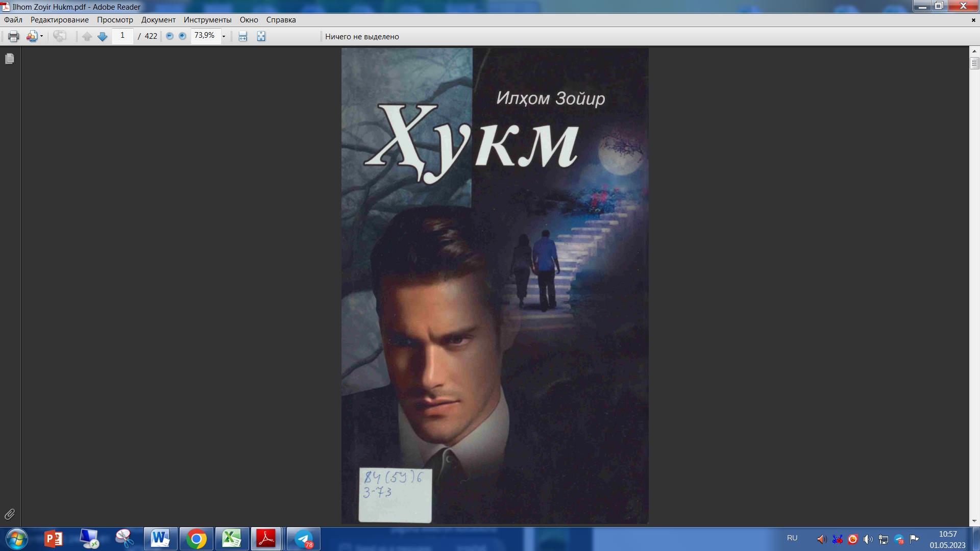Zoom out using the minus icon

point(169,36)
